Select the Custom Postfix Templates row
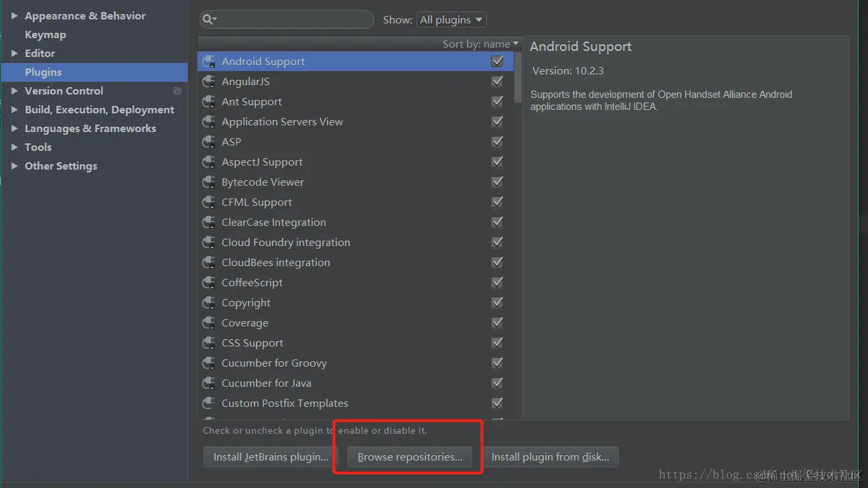Image resolution: width=868 pixels, height=488 pixels. (355, 404)
